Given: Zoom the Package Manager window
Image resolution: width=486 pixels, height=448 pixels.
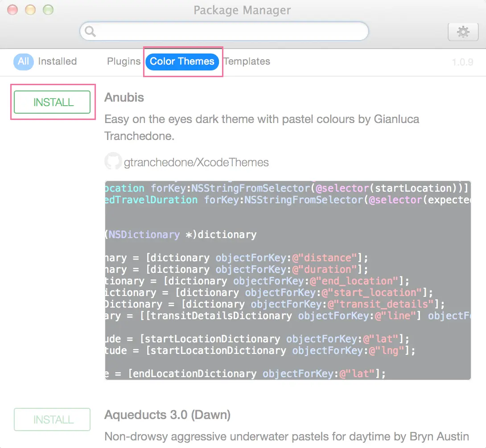Looking at the screenshot, I should [48, 10].
